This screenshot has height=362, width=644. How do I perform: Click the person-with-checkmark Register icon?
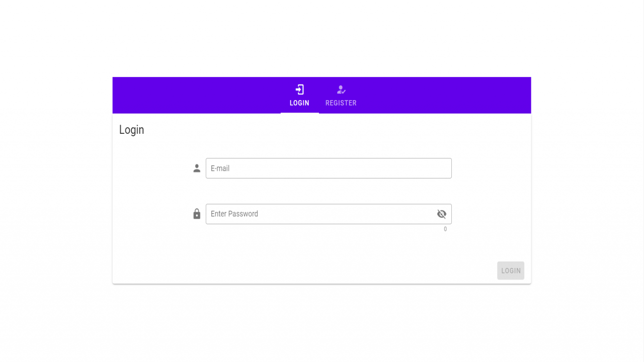341,89
